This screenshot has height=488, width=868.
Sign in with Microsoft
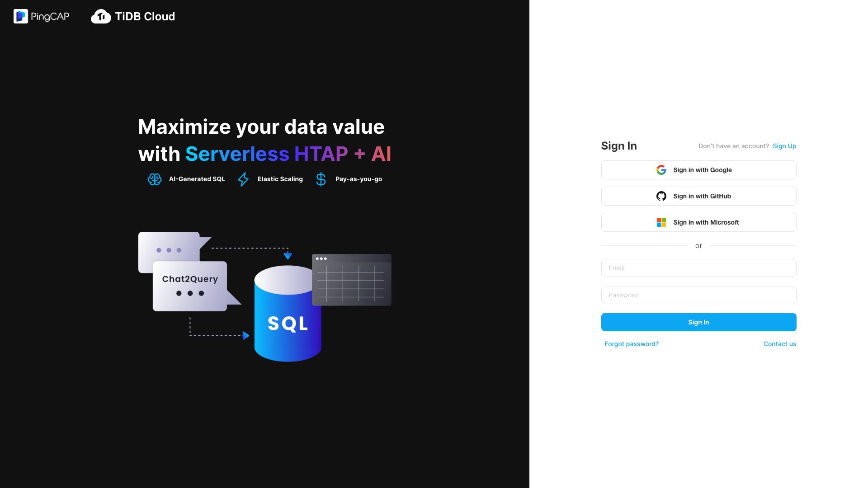[x=698, y=222]
